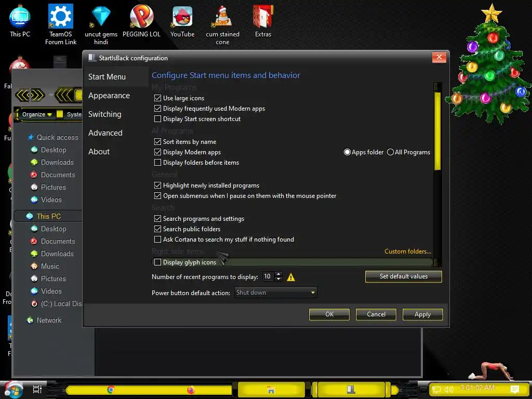The width and height of the screenshot is (532, 399).
Task: Click scrollbar down arrow in settings list
Action: pyautogui.click(x=437, y=262)
